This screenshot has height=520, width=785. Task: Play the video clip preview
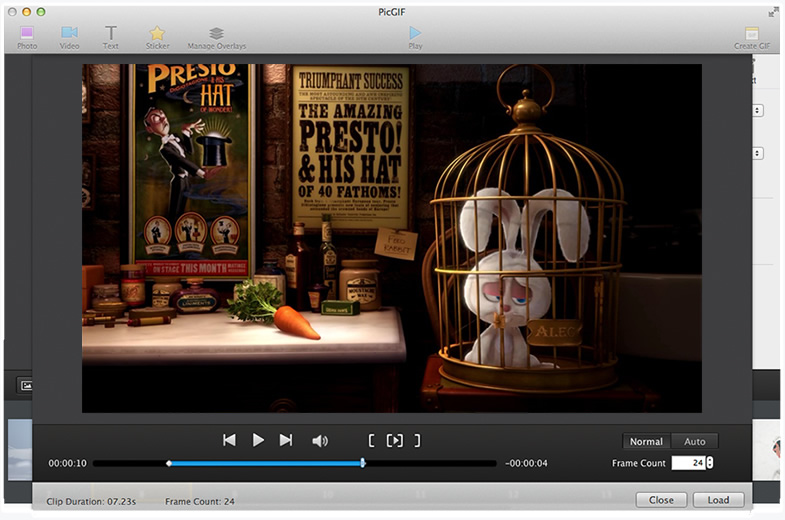click(x=258, y=440)
